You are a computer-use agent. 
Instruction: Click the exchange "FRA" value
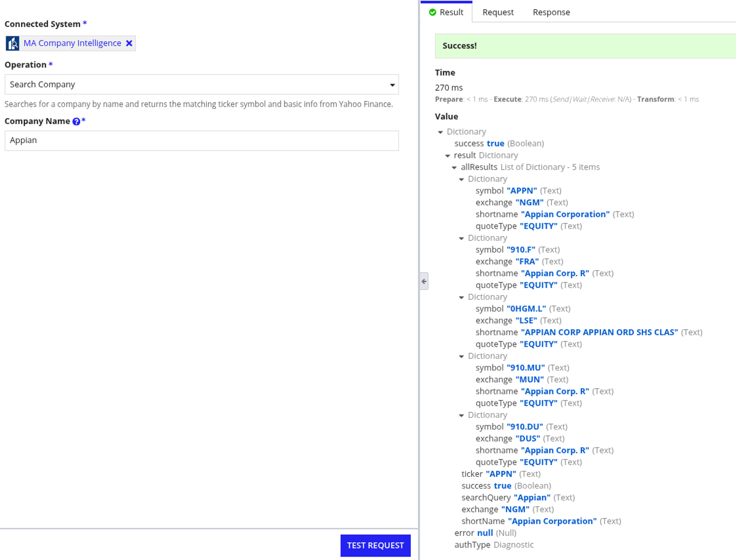click(x=527, y=261)
